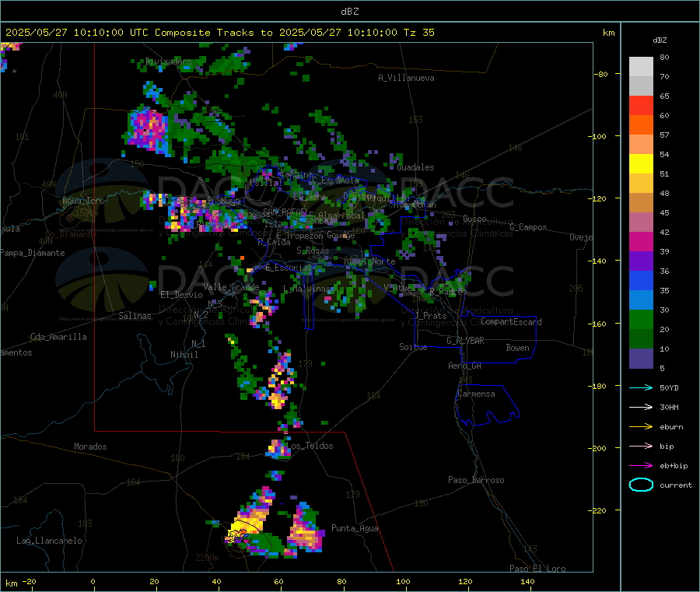Click the Guadales map label
Image resolution: width=700 pixels, height=592 pixels.
click(x=415, y=167)
